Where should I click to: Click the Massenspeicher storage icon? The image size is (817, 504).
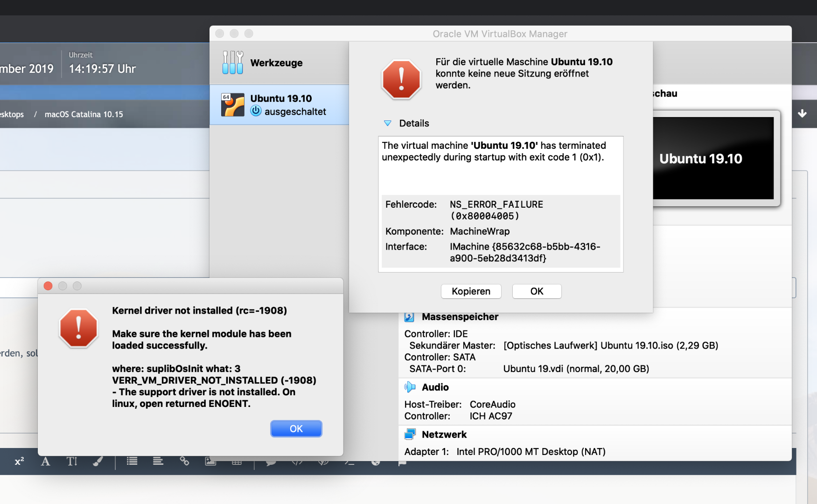pos(409,317)
